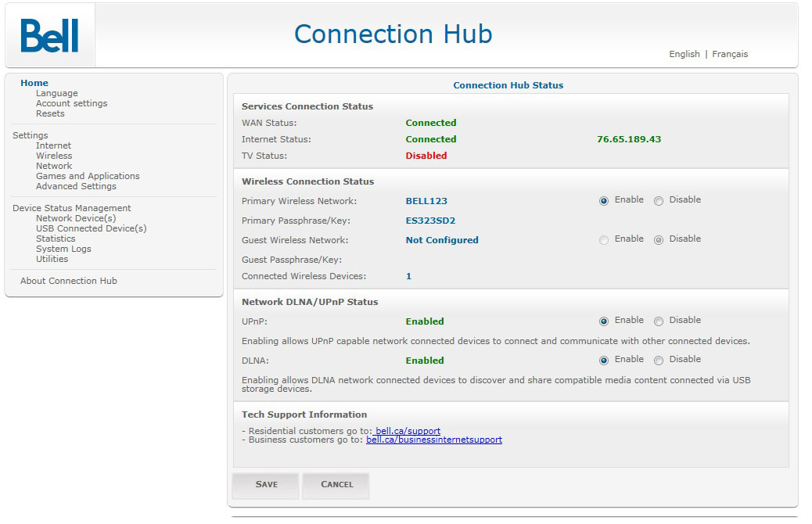Open the Utilities page
812x524 pixels.
pos(52,259)
